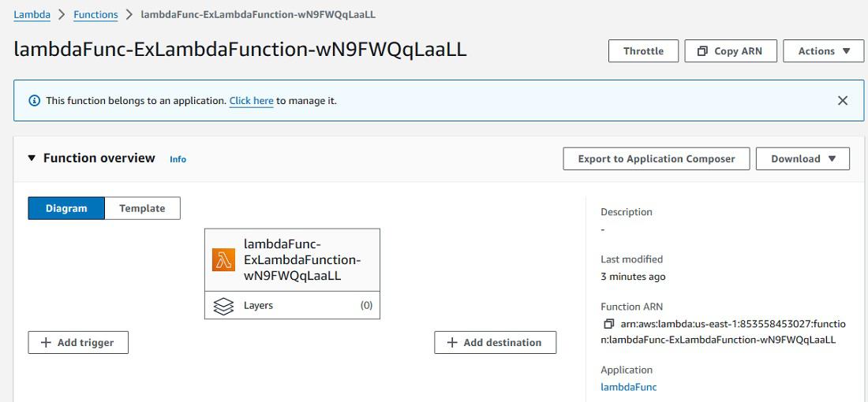
Task: Select the Diagram tab
Action: 66,208
